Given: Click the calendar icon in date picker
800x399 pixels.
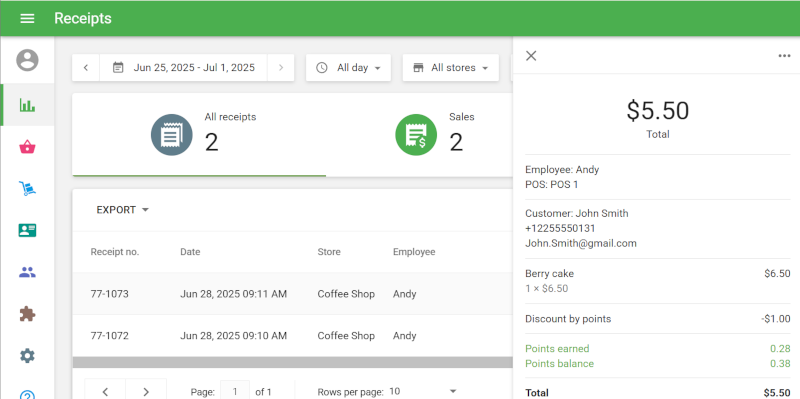Looking at the screenshot, I should (118, 67).
